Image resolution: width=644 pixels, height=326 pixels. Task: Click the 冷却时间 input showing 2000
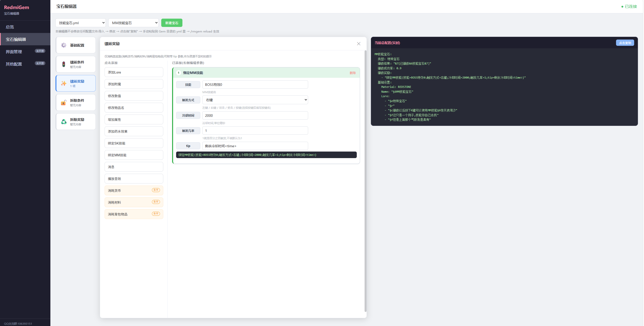tap(255, 116)
